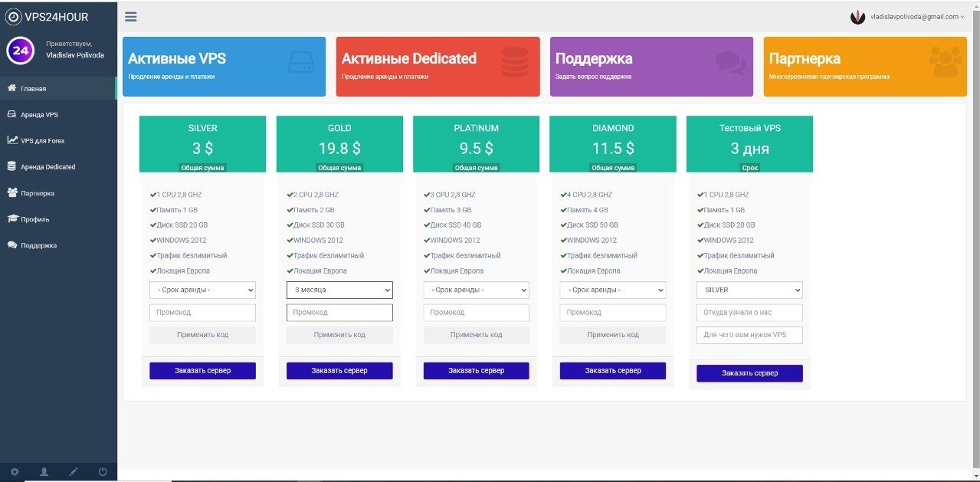Click the account avatar icon in the header
Screen dimensions: 980x482
857,16
